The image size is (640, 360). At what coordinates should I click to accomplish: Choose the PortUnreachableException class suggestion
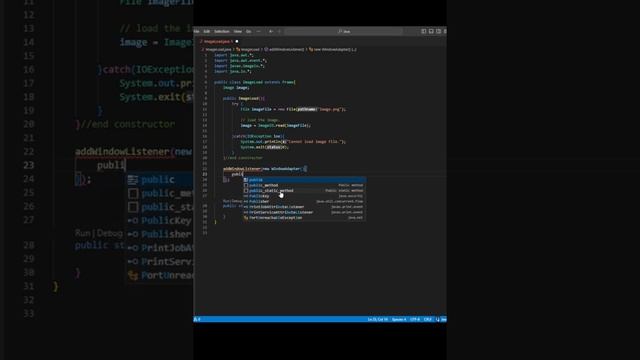[x=304, y=218]
